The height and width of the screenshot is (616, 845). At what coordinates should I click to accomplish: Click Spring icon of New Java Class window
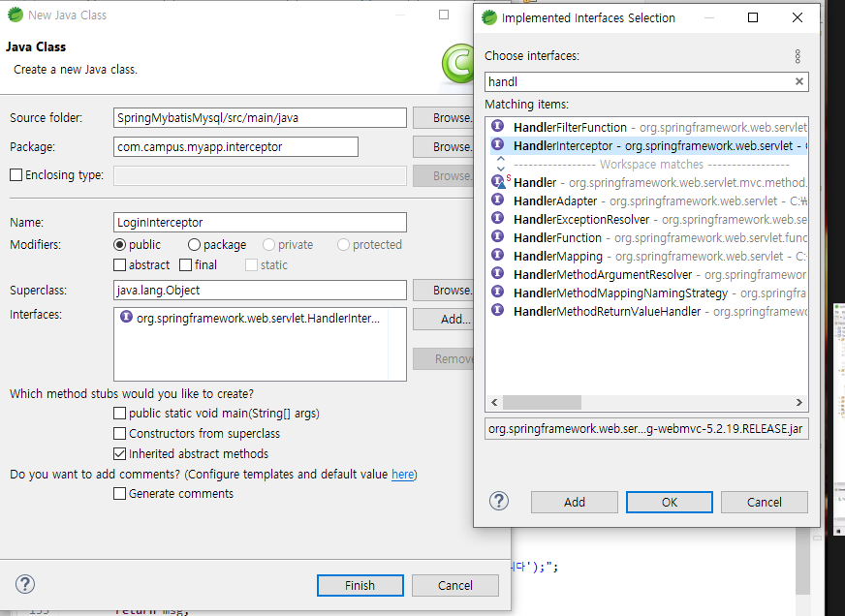pyautogui.click(x=16, y=15)
